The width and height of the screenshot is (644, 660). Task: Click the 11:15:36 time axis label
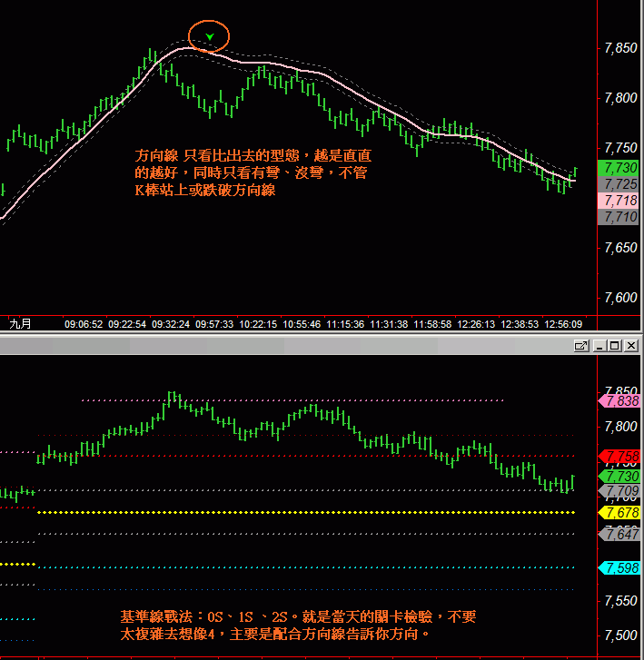coord(345,324)
